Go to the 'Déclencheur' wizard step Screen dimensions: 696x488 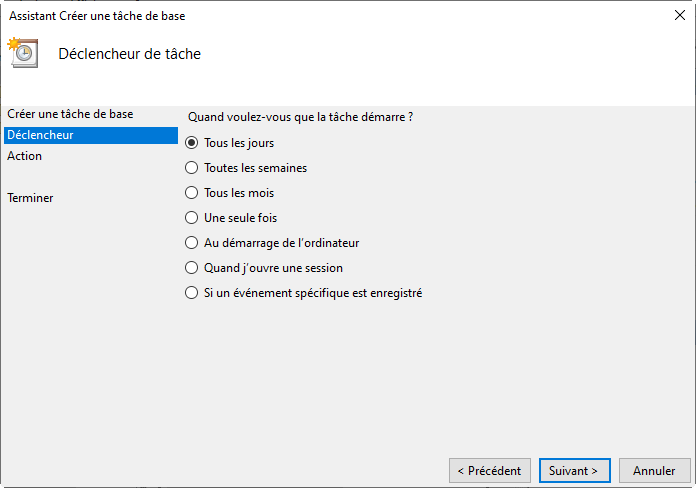point(40,135)
